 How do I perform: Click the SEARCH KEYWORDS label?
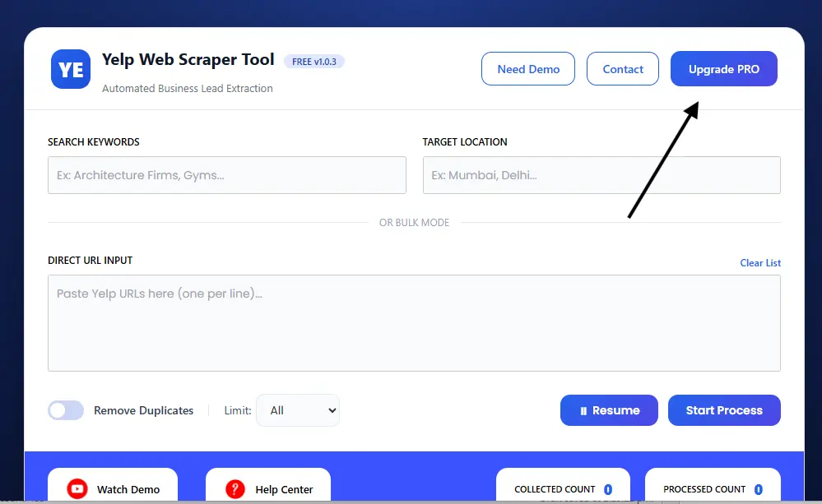tap(93, 142)
